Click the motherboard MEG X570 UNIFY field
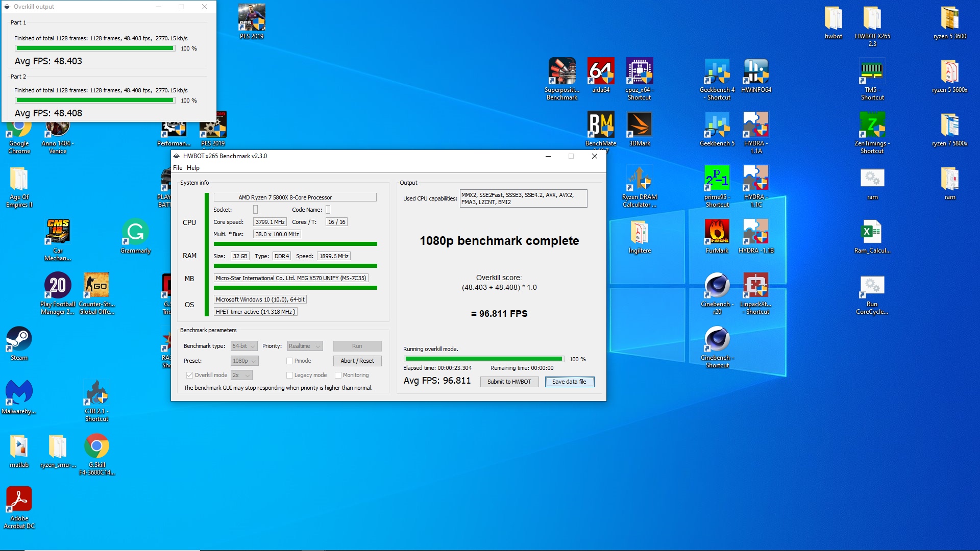 coord(291,278)
